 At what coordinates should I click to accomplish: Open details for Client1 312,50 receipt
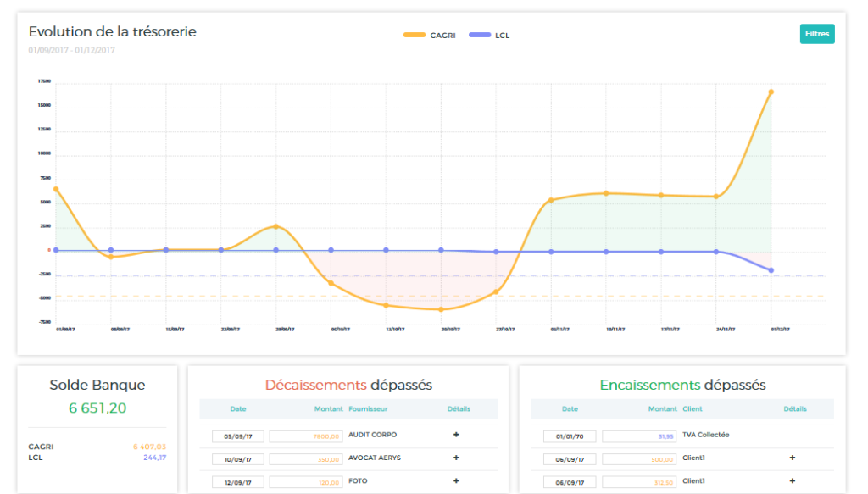(x=793, y=481)
